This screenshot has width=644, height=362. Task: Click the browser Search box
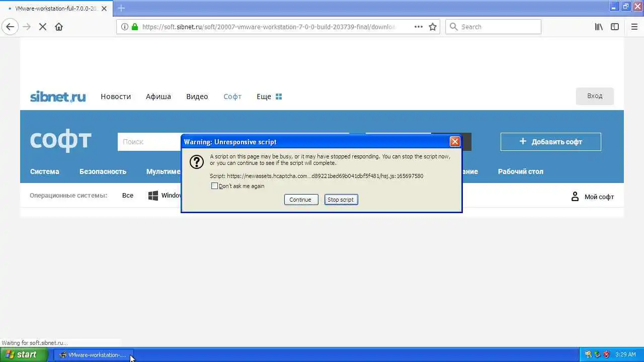[x=493, y=27]
